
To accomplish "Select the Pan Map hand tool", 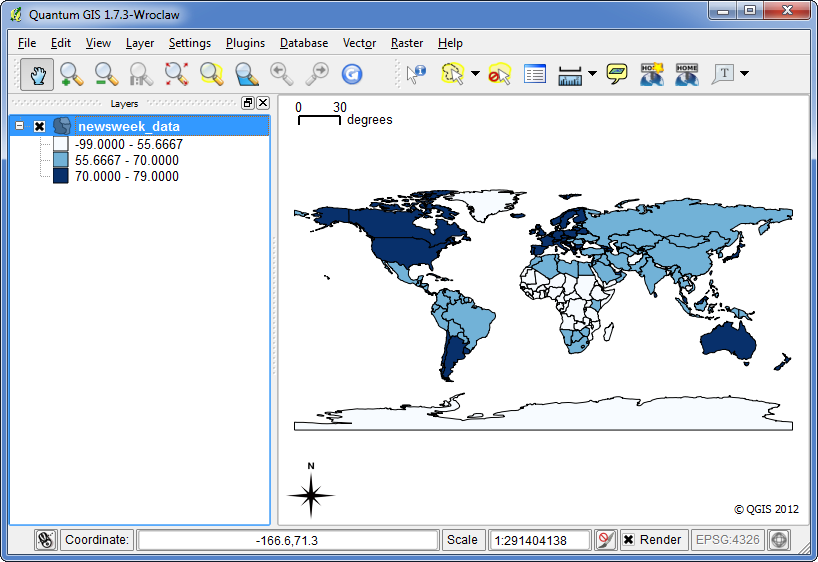I will pos(37,74).
